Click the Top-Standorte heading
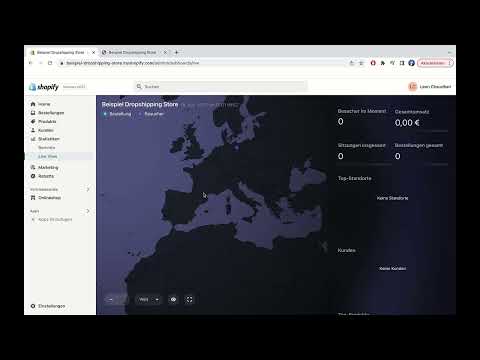 pyautogui.click(x=355, y=178)
